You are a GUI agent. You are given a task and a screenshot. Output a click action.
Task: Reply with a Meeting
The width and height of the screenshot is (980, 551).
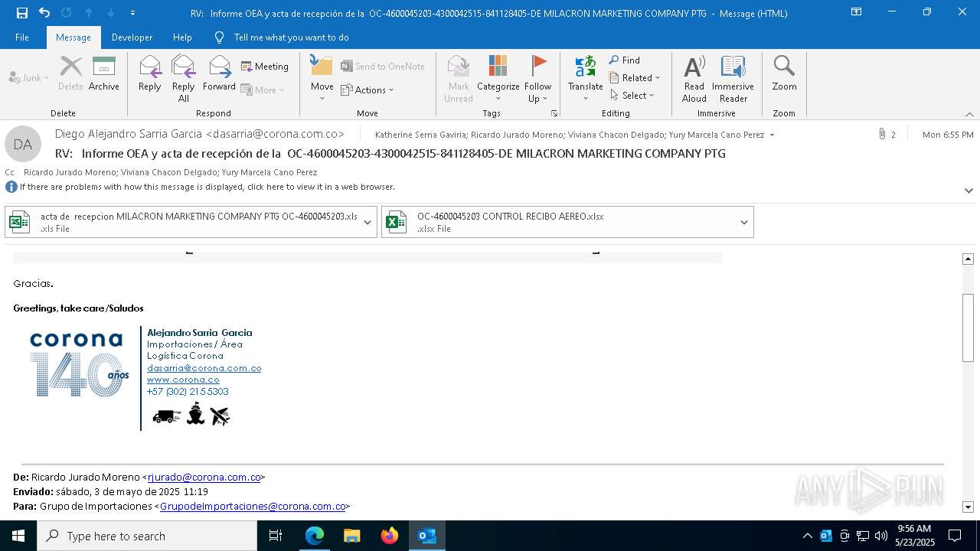(265, 67)
